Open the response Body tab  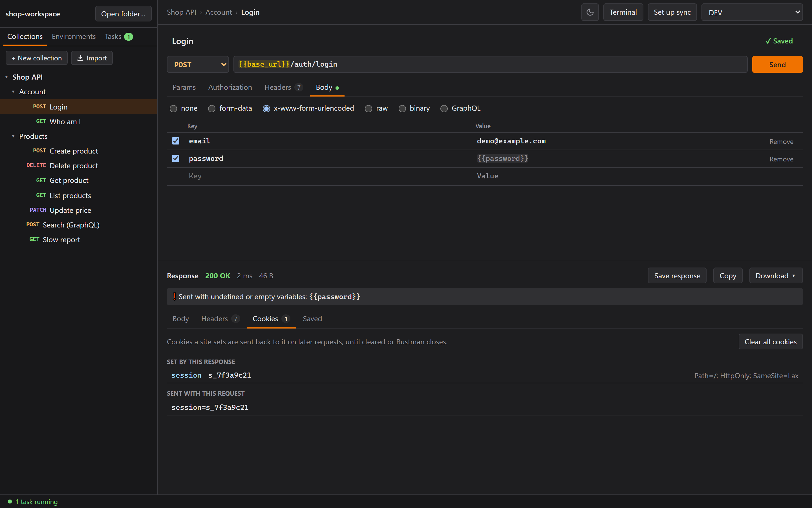click(x=180, y=319)
